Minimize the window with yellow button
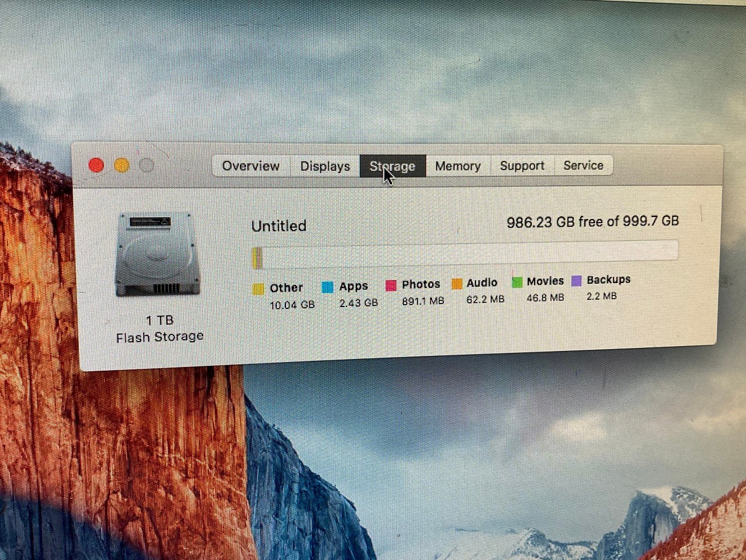This screenshot has height=560, width=746. click(x=121, y=165)
